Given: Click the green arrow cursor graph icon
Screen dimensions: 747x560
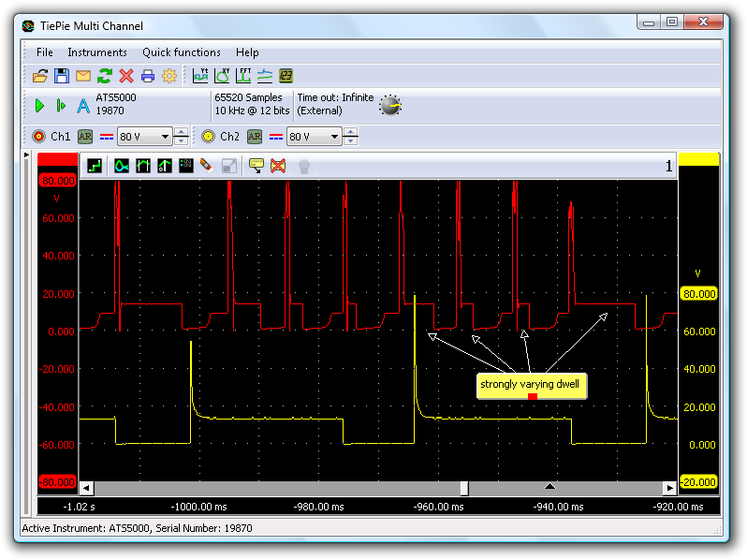Looking at the screenshot, I should click(165, 166).
